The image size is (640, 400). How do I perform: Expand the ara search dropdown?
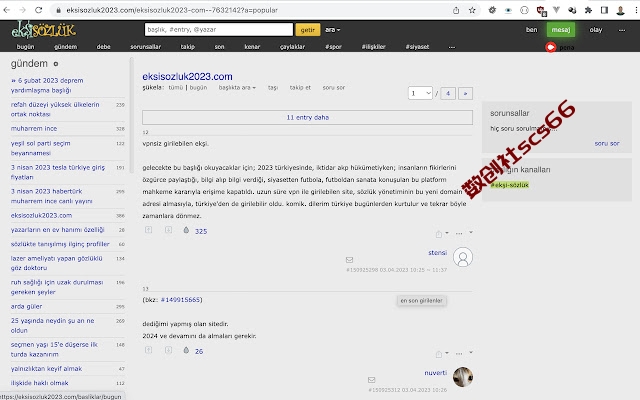pyautogui.click(x=333, y=30)
